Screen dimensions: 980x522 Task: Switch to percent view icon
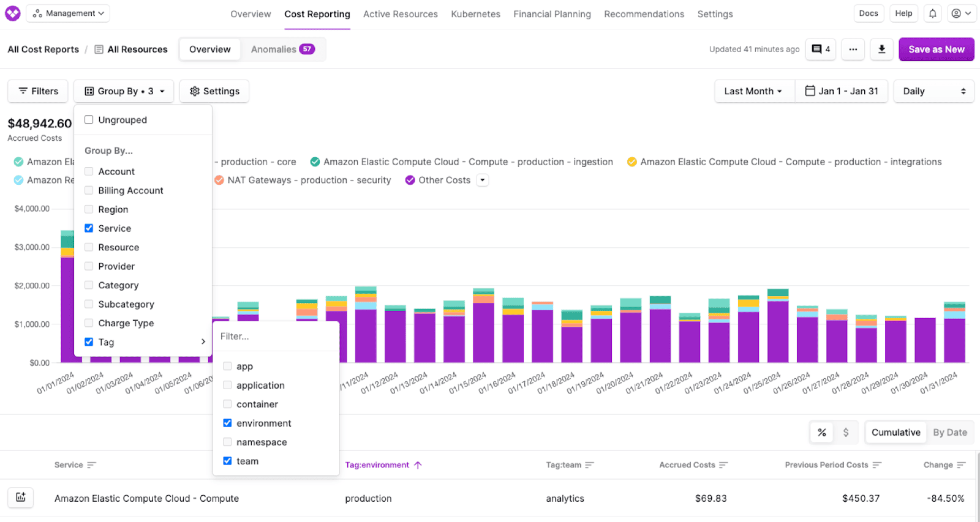pyautogui.click(x=822, y=433)
